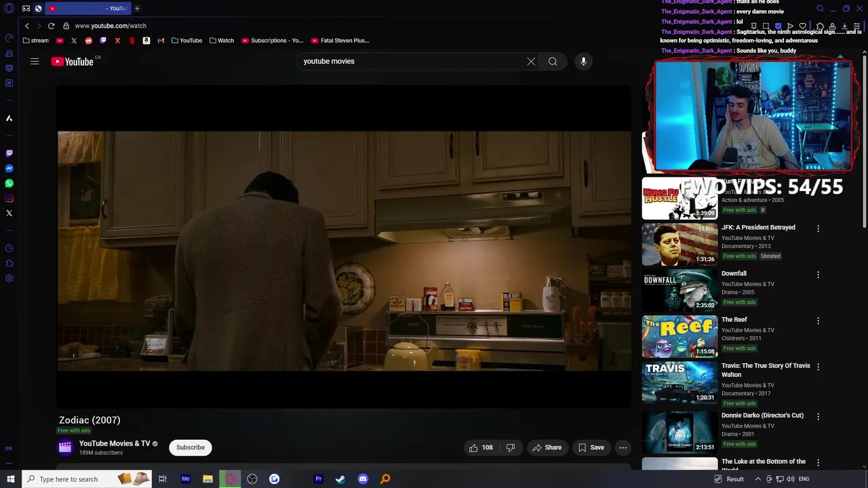Open File Explorer from taskbar
Viewport: 868px width, 488px height.
(208, 479)
